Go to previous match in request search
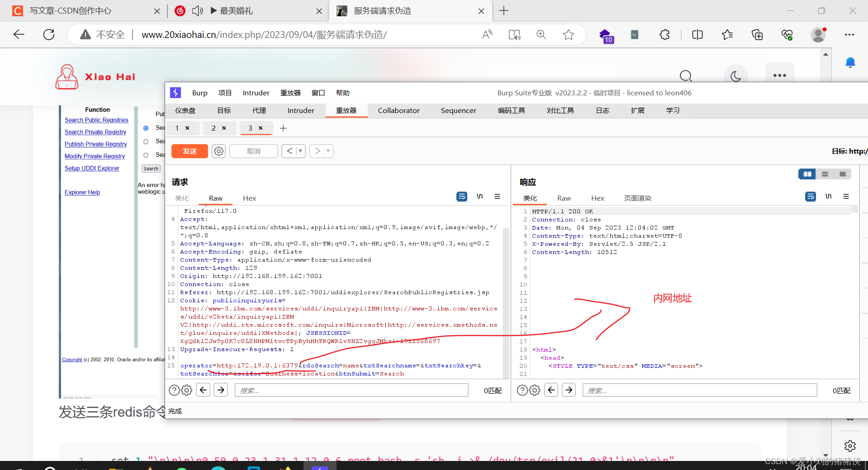The width and height of the screenshot is (868, 470). pyautogui.click(x=204, y=390)
